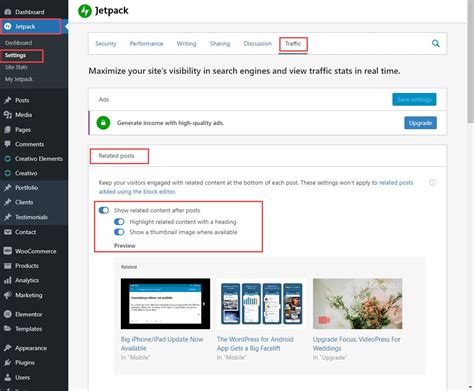Click the Plugins icon in sidebar
Viewport: 474px width, 391px height.
coord(7,362)
